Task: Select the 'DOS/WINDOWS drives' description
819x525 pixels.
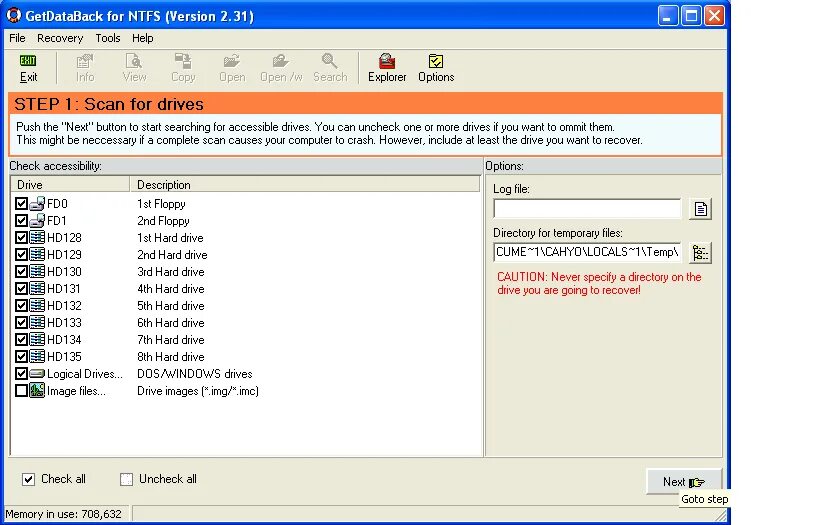Action: pos(194,374)
